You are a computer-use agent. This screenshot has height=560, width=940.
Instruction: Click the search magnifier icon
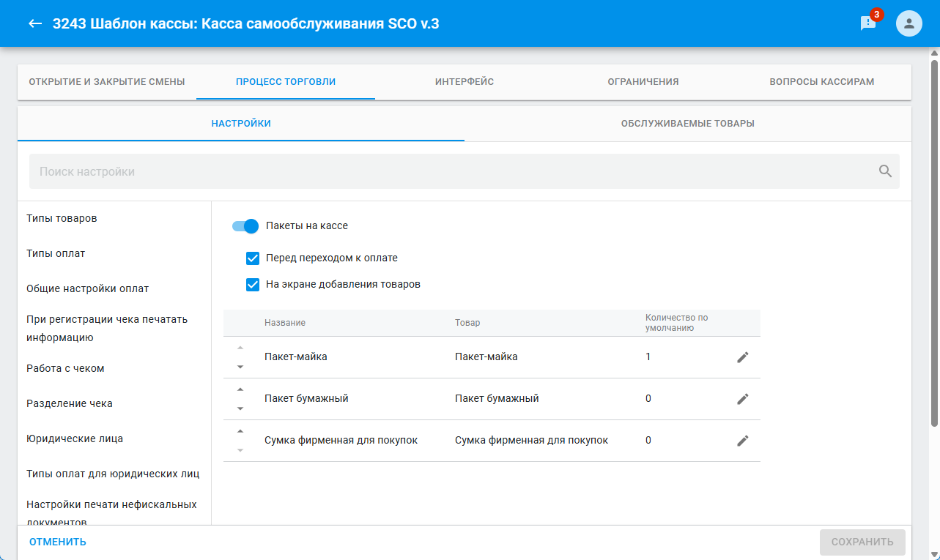click(885, 171)
